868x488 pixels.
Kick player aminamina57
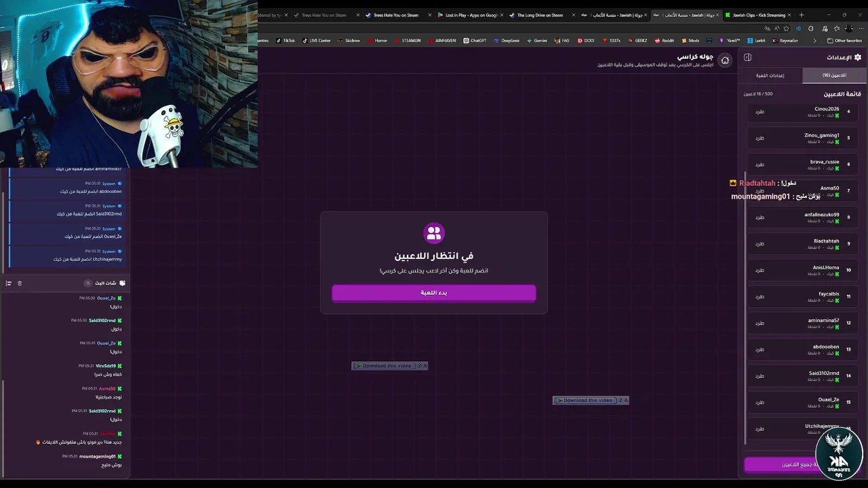point(759,323)
